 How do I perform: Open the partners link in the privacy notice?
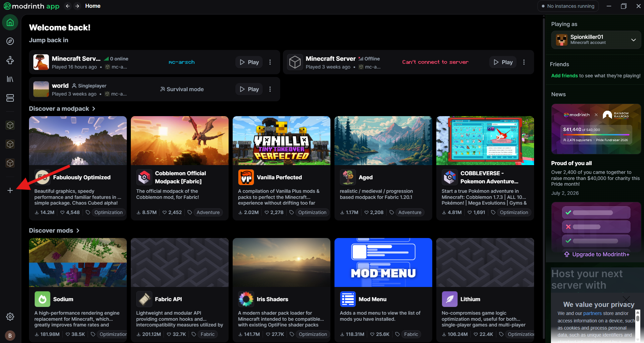[592, 313]
